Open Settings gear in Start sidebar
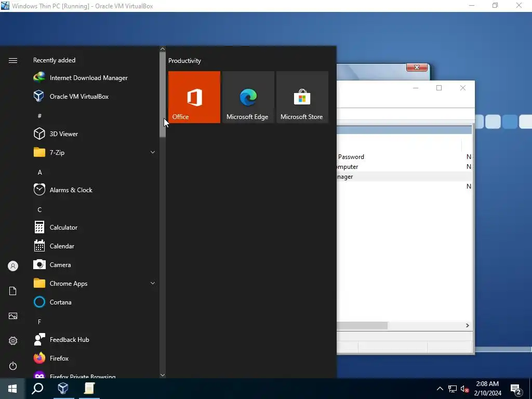 click(x=13, y=341)
